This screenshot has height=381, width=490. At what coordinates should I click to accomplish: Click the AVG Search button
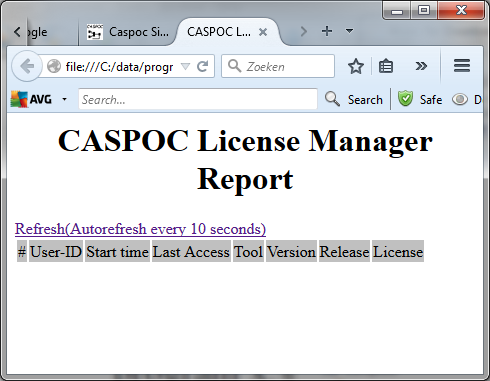tap(354, 99)
